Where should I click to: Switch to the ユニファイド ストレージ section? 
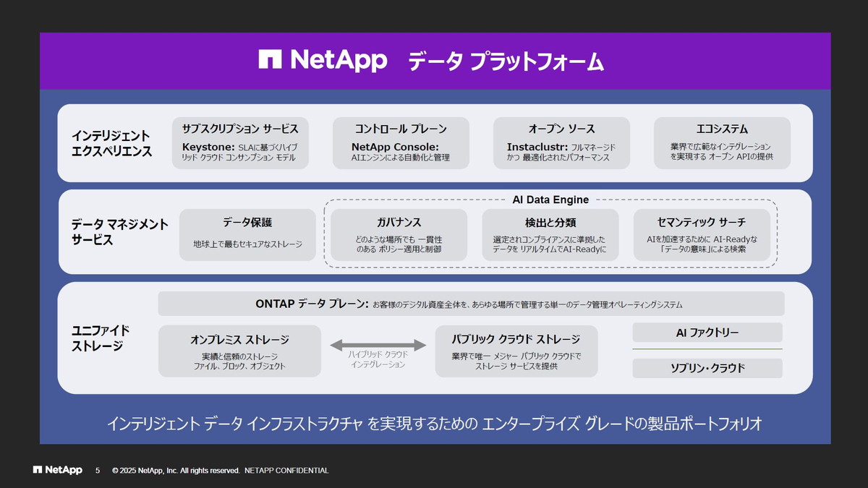[101, 338]
